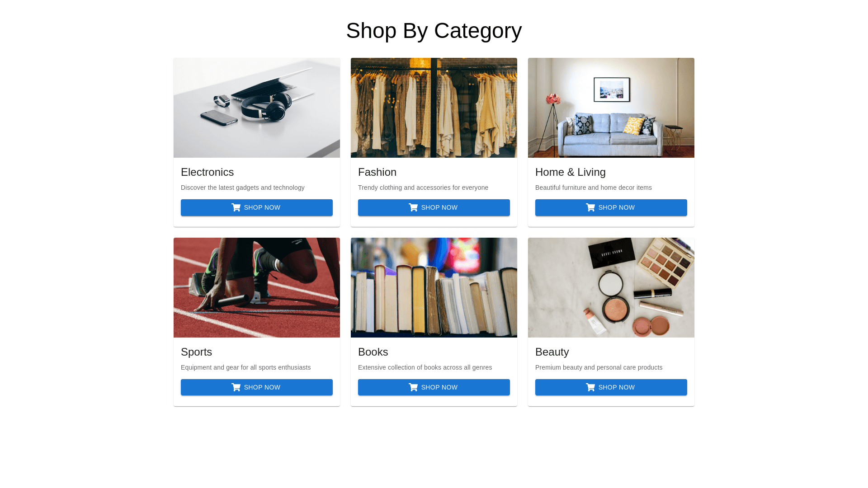
Task: Click the Fashion category title
Action: click(377, 172)
